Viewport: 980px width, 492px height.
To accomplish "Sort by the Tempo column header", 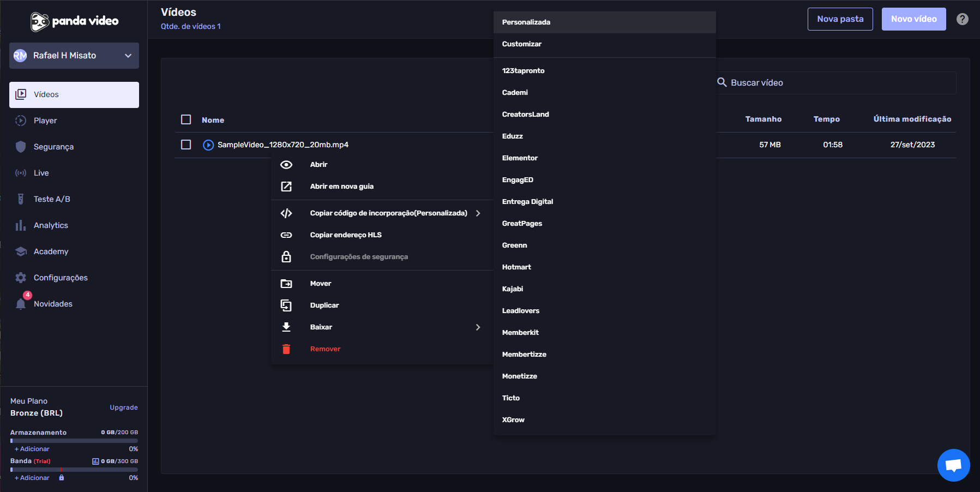I will [827, 119].
